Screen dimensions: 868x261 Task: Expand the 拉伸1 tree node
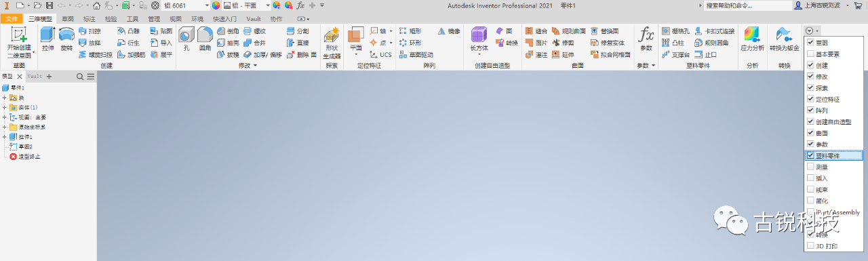[x=5, y=137]
